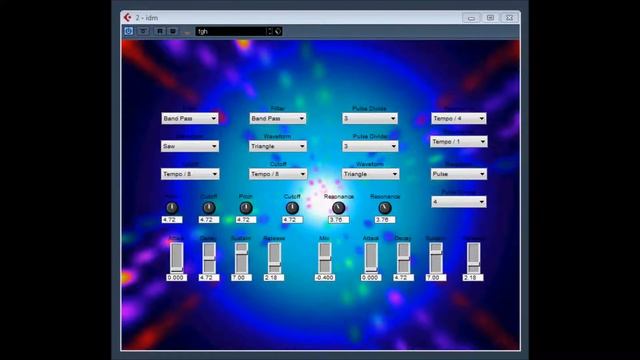640x360 pixels.
Task: Open the bottom-right dropdown showing 4
Action: pos(459,202)
